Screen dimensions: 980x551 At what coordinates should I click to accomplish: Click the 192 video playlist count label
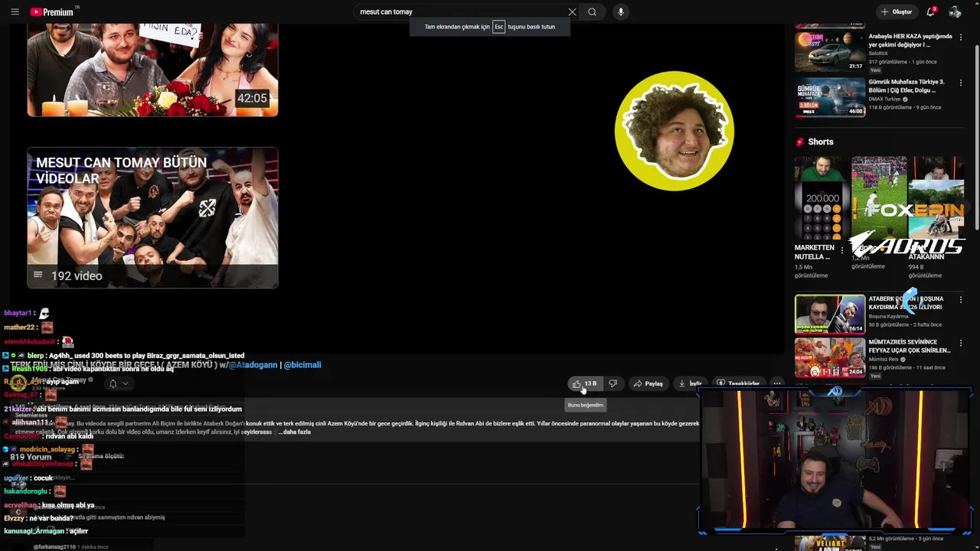(x=77, y=275)
